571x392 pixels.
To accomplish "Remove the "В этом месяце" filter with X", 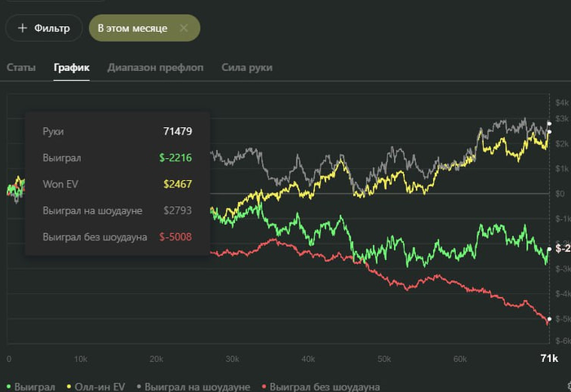I will click(184, 28).
